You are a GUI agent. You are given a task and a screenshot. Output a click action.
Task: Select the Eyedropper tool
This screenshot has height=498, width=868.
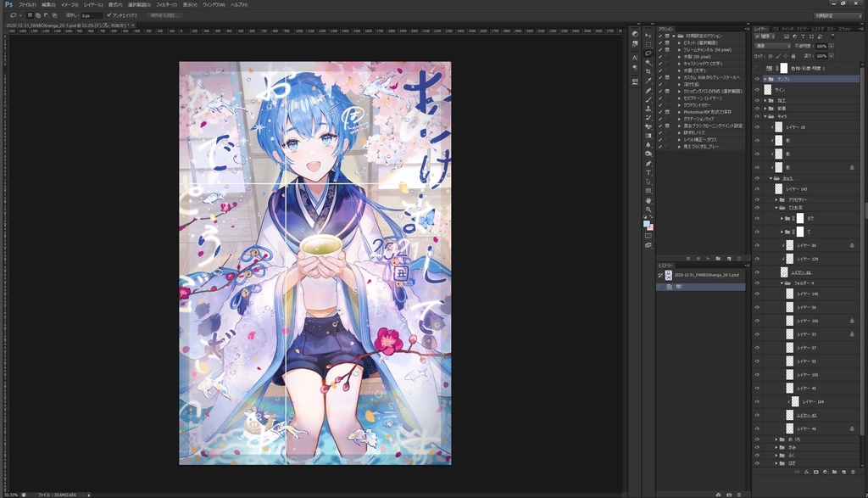(x=648, y=81)
